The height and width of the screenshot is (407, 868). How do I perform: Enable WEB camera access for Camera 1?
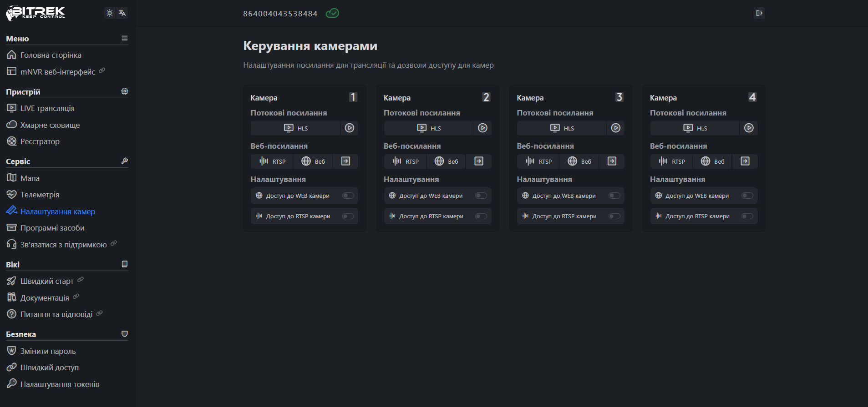point(348,196)
